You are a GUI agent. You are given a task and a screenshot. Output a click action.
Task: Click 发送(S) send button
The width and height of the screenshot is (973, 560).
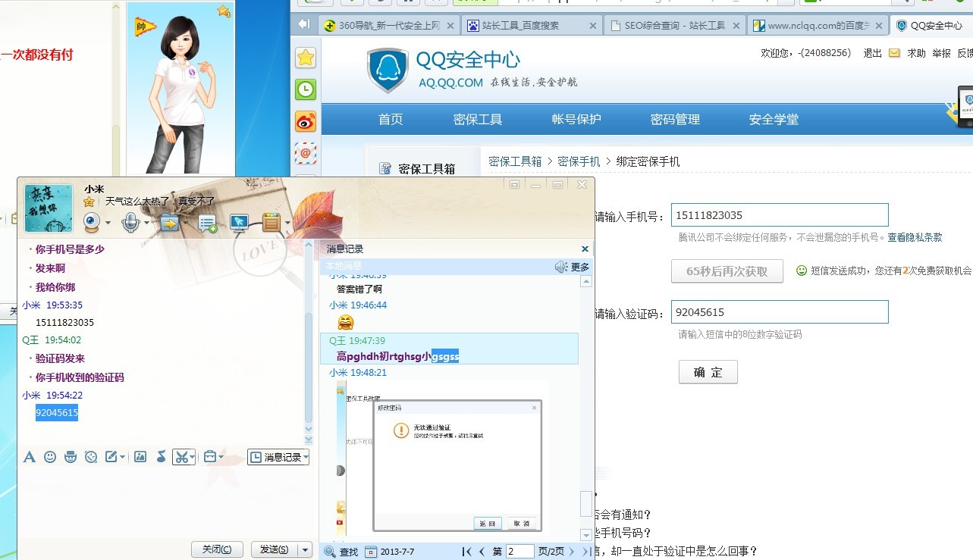coord(275,549)
